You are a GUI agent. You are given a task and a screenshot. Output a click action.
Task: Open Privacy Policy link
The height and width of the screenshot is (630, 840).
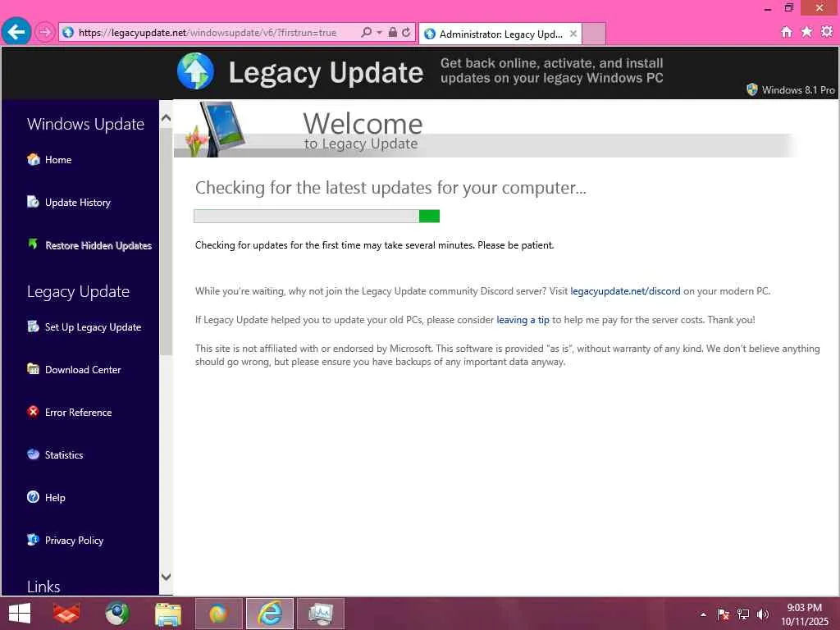click(74, 541)
